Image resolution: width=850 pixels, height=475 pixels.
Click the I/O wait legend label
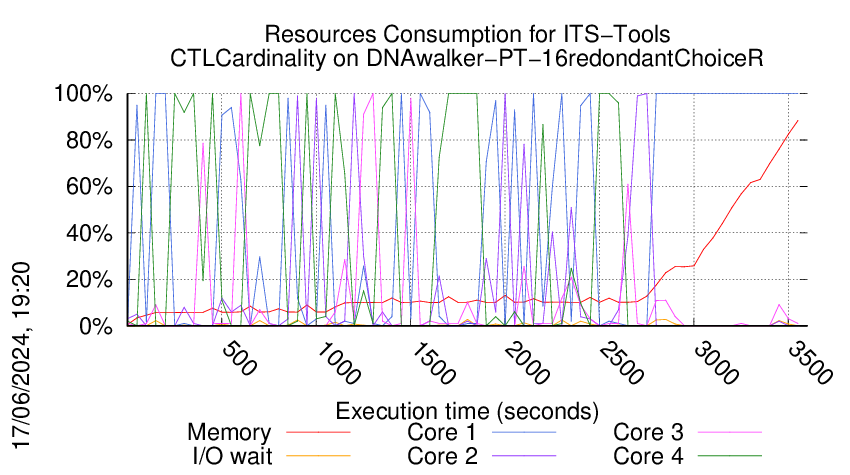[232, 456]
